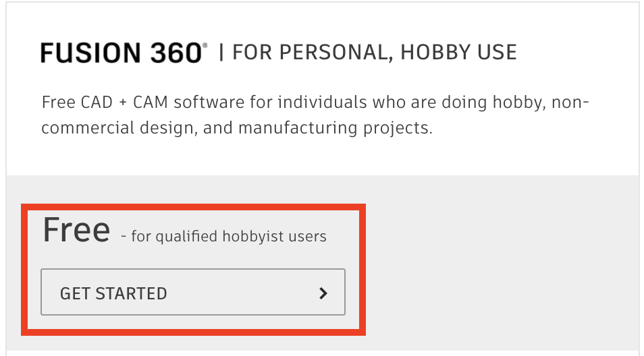Click the vertical divider after the logo
The image size is (644, 356).
[x=221, y=53]
